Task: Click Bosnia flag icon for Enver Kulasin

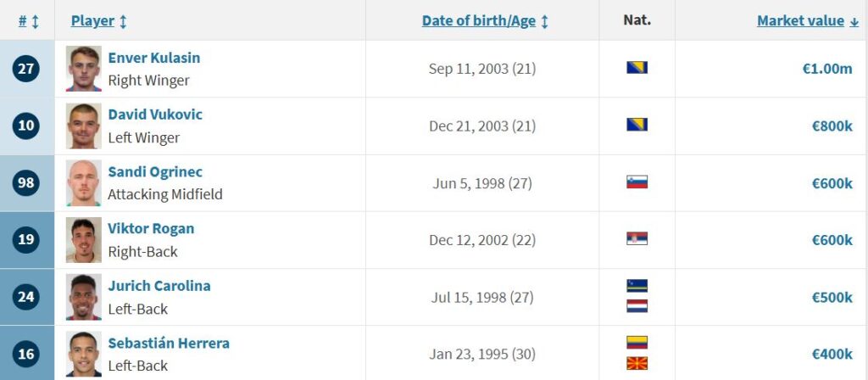Action: click(637, 68)
